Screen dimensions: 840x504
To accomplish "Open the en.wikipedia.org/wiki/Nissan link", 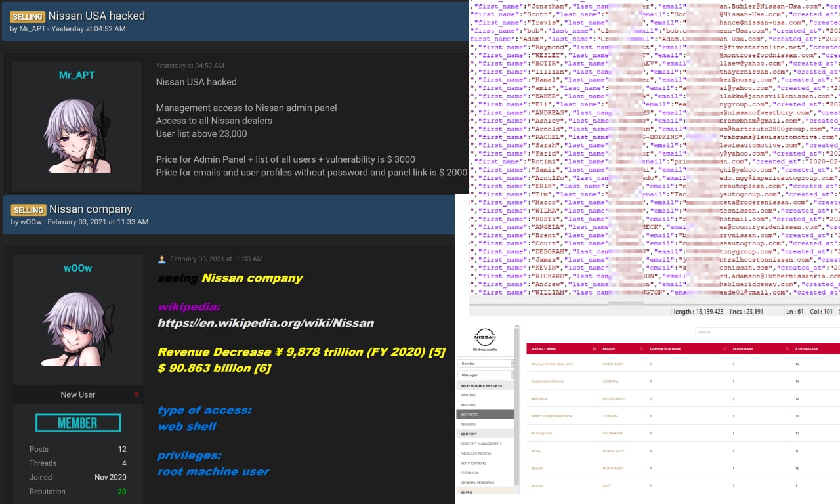I will point(266,323).
